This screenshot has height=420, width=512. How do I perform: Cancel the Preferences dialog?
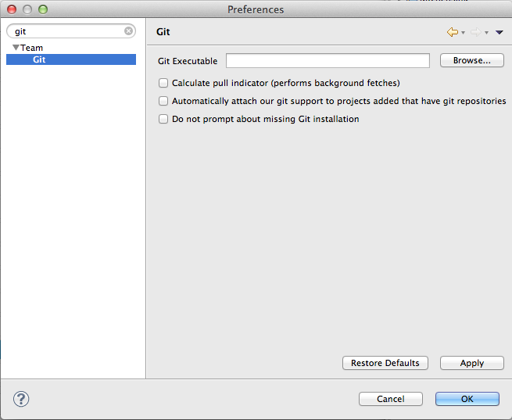(391, 399)
